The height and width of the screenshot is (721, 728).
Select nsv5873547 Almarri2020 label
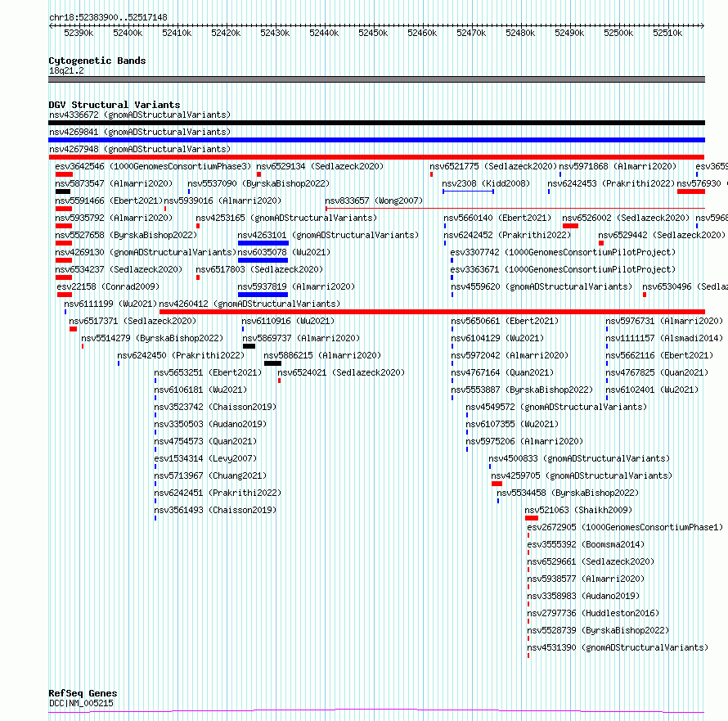114,183
